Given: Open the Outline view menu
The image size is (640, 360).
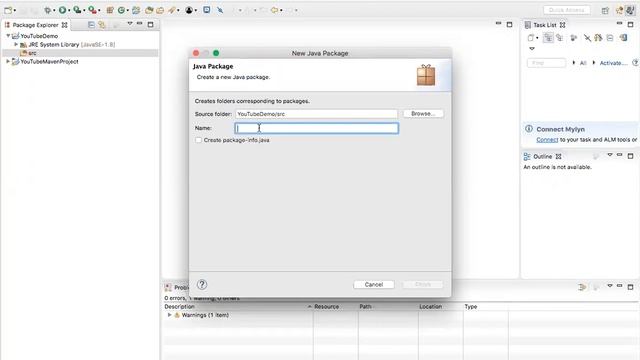Looking at the screenshot, I should 610,155.
